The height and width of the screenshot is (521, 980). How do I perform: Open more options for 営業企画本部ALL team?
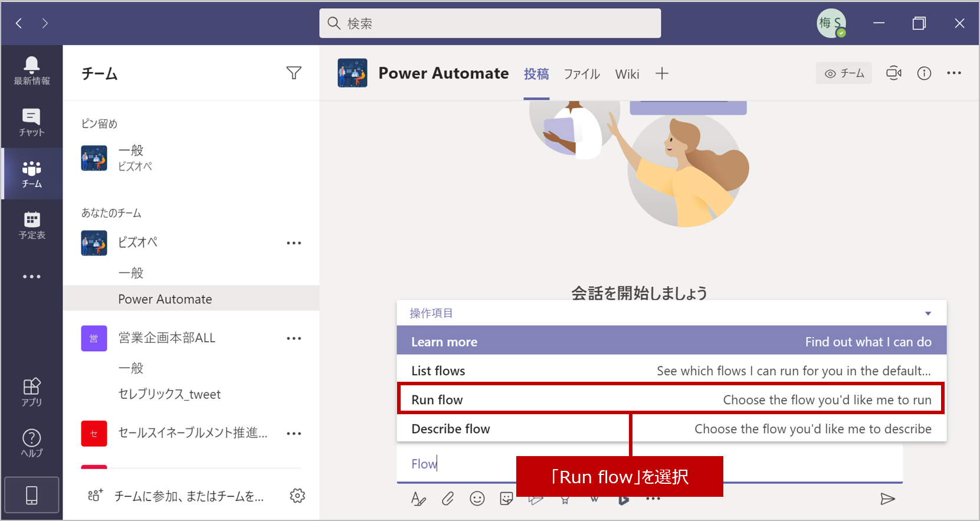tap(294, 339)
